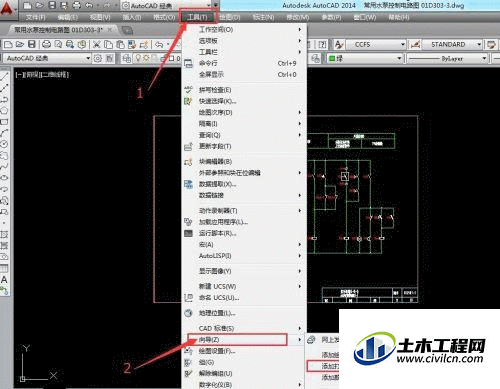Screen dimensions: 500x389
Task: Select 绘图设置(F)... menu entry
Action: (244, 351)
